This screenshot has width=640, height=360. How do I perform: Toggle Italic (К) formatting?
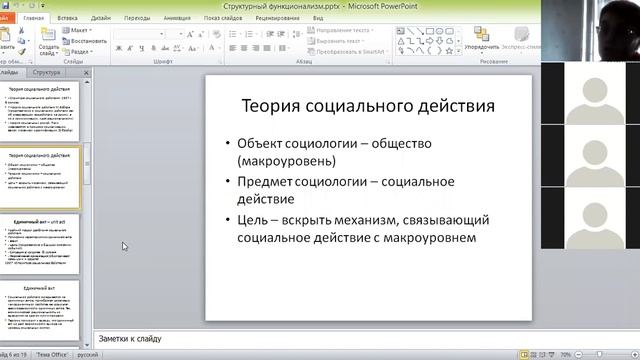pos(130,49)
